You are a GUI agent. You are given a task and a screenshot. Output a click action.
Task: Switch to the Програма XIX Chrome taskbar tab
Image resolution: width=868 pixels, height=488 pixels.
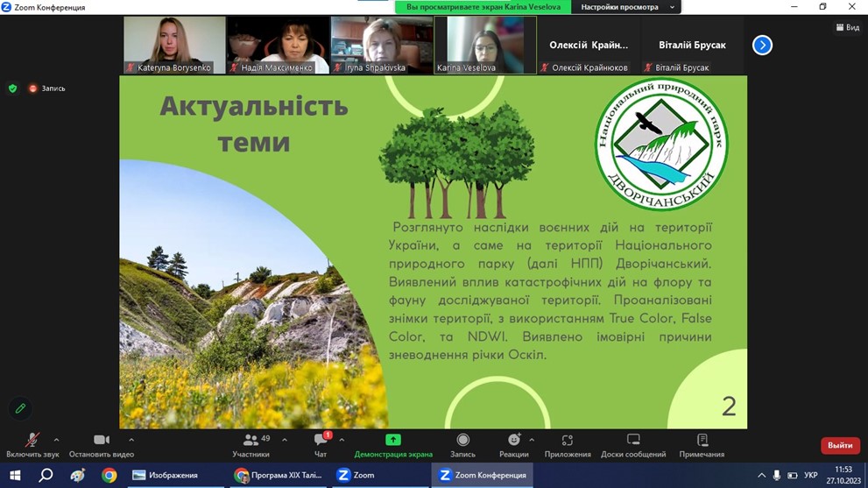click(279, 475)
